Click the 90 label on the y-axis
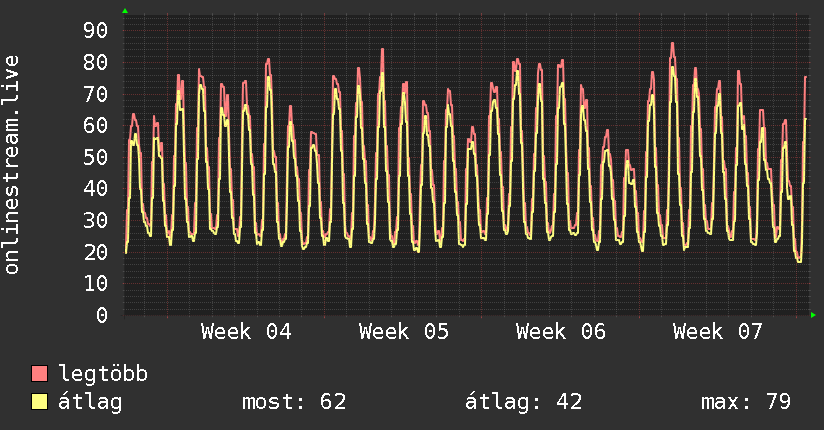Screen dimensions: 824x430 [95, 30]
